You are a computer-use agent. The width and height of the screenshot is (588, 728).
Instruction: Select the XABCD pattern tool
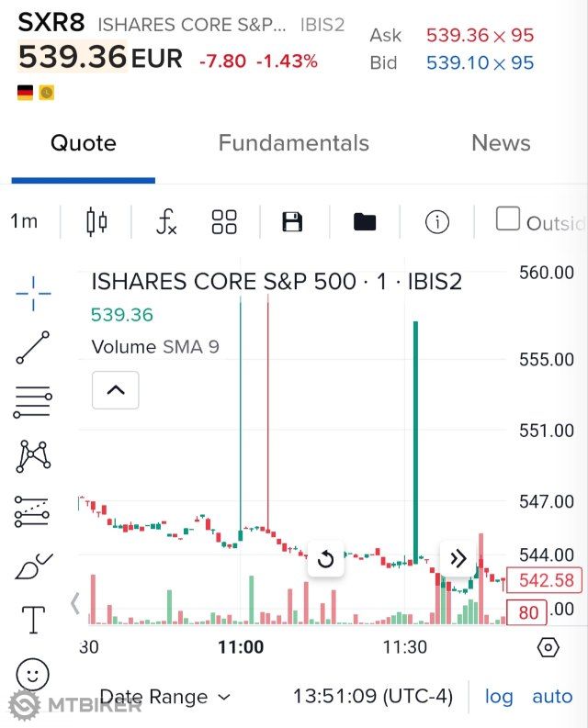click(x=33, y=455)
